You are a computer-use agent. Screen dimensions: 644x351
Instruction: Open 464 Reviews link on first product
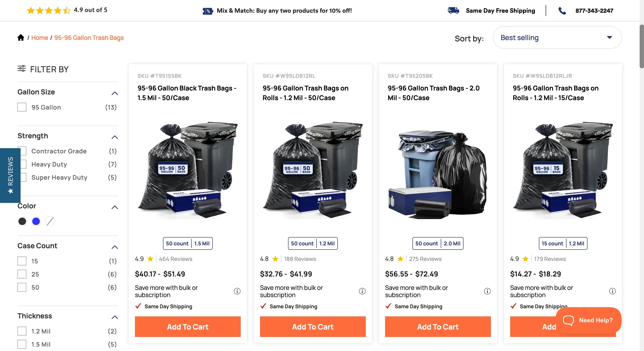coord(175,259)
